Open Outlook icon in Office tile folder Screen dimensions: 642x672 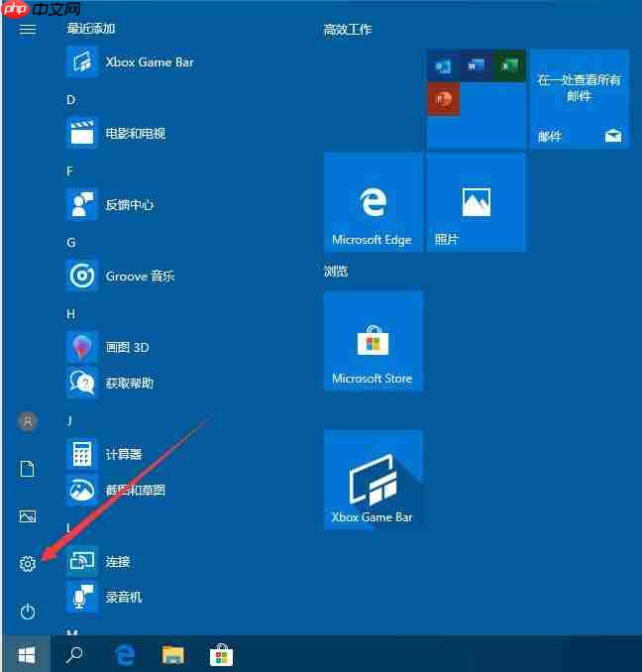tap(443, 66)
